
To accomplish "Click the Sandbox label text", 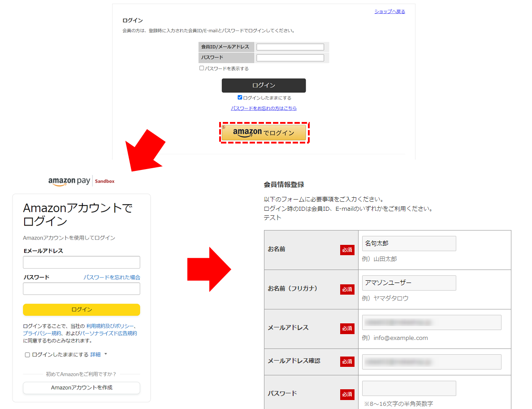I will tap(104, 181).
